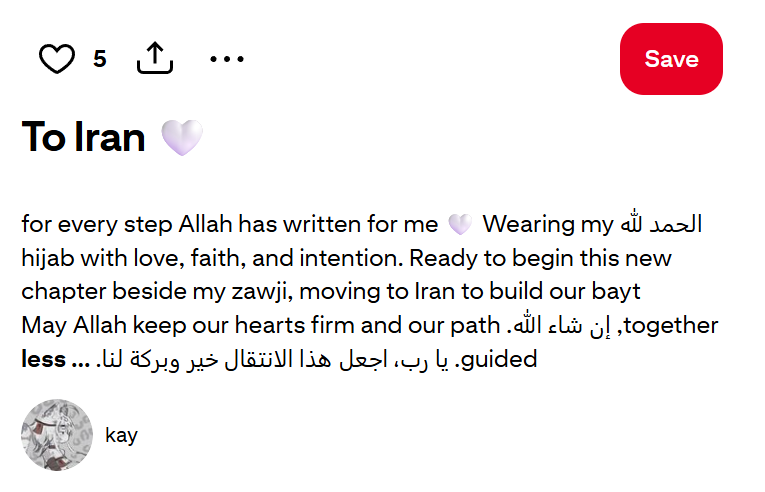Viewport: 765px width, 492px height.
Task: Click the word "hijab" in the description
Action: click(x=48, y=258)
